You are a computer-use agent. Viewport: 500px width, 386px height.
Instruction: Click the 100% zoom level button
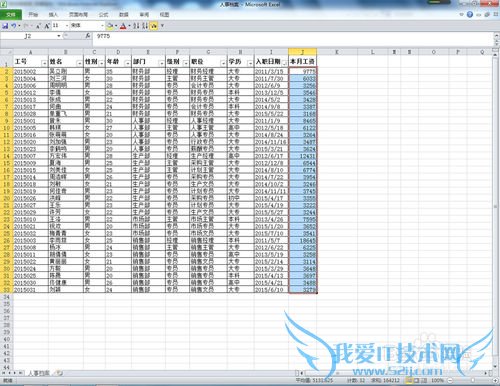(437, 380)
